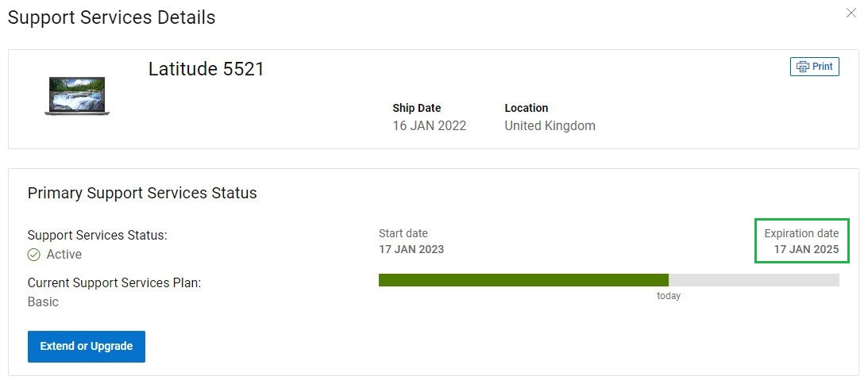Click the Support Services Details title
Screen dimensions: 868x384
coord(111,17)
